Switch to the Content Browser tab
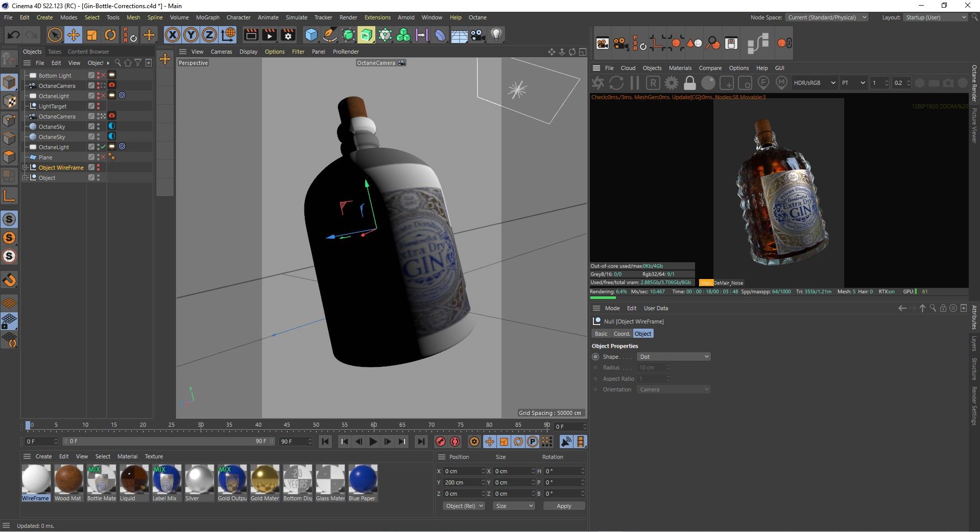The image size is (980, 532). [88, 52]
